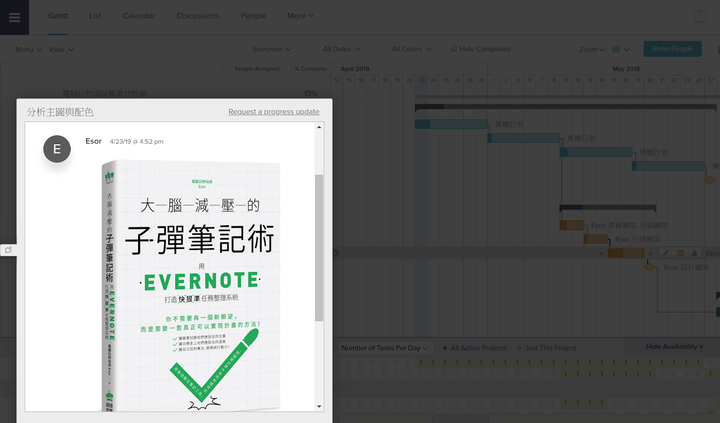Click the pencil edit icon on the highlighted task row

coord(666,253)
